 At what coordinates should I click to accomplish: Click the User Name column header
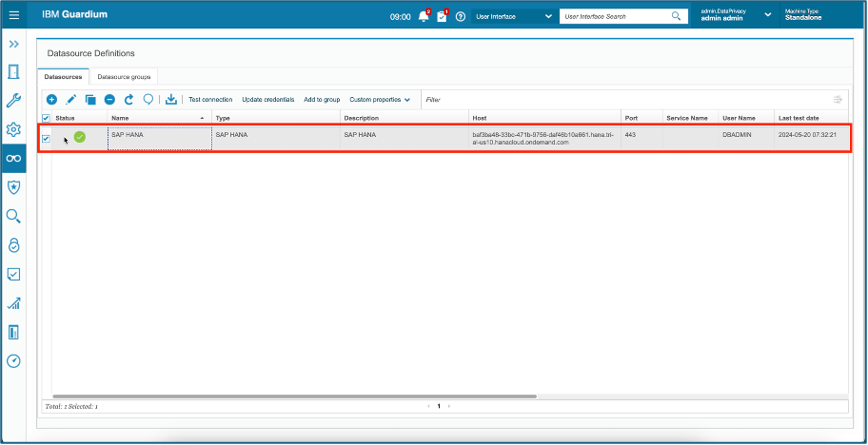pyautogui.click(x=746, y=118)
